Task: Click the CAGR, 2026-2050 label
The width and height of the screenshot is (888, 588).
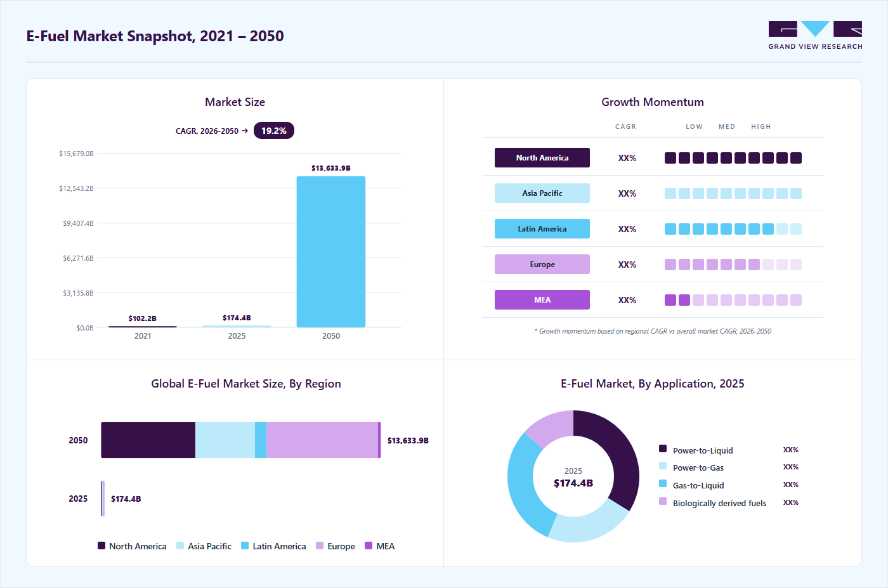Action: pyautogui.click(x=207, y=131)
